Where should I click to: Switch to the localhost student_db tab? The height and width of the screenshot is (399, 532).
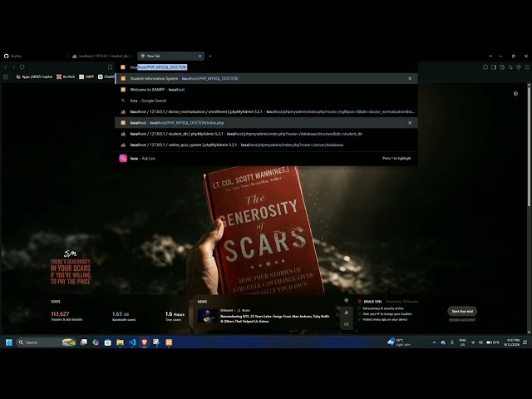click(x=102, y=56)
